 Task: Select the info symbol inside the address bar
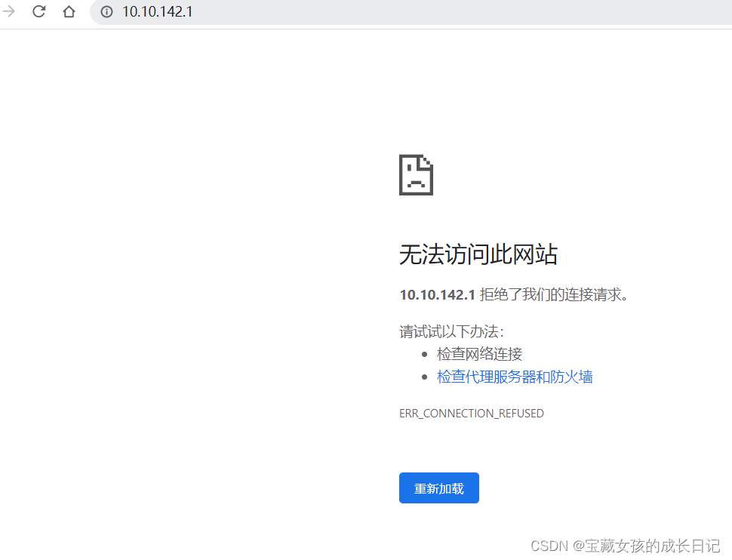point(106,12)
